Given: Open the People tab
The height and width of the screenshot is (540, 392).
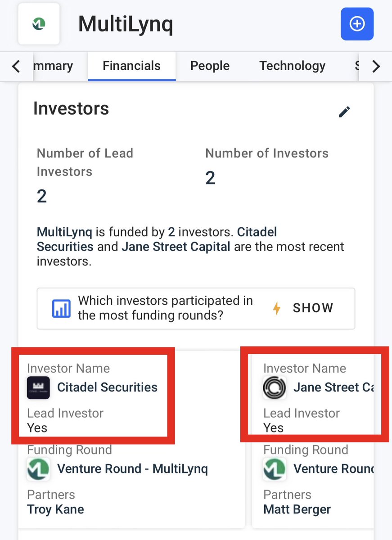Looking at the screenshot, I should [x=210, y=66].
